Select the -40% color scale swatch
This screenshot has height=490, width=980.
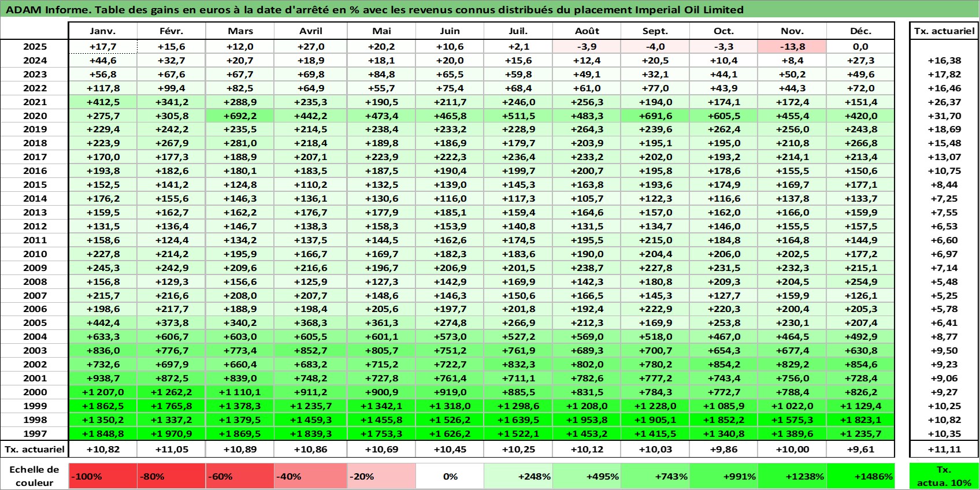point(311,476)
